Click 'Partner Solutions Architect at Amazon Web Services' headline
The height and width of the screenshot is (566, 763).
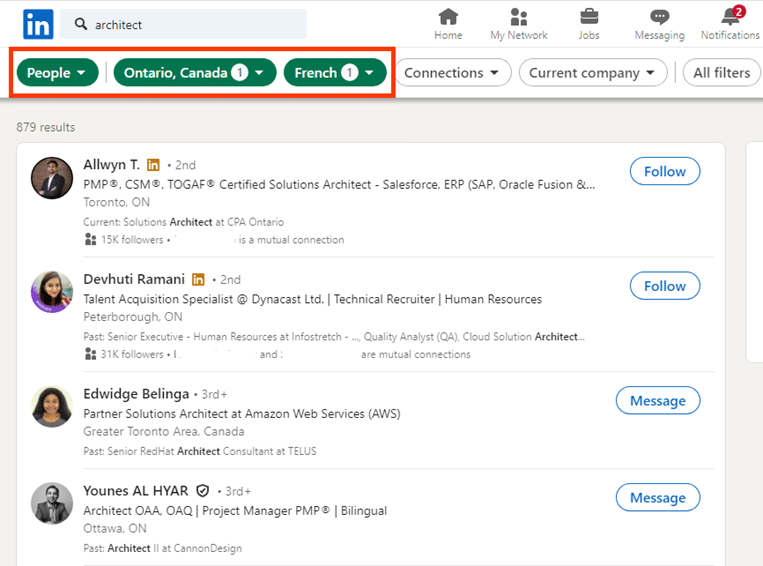pyautogui.click(x=242, y=414)
